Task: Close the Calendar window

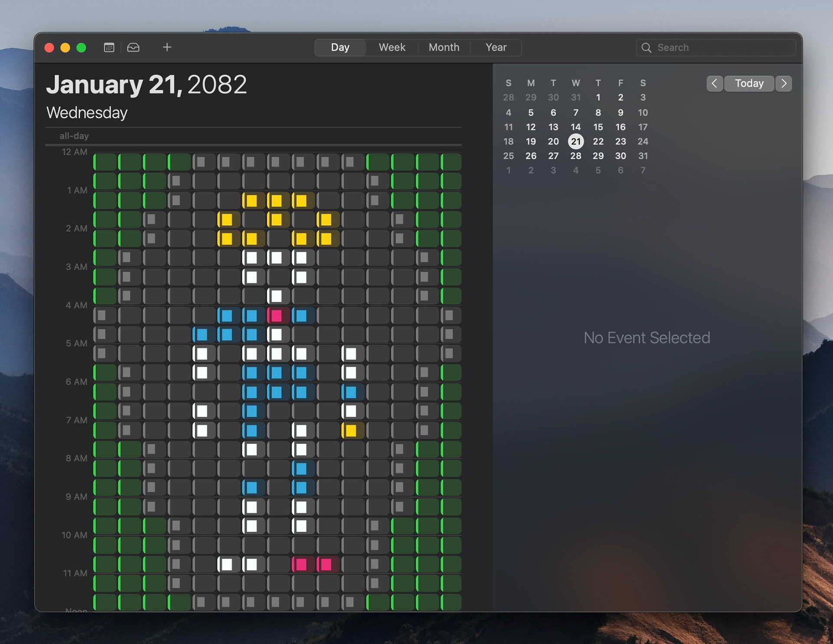Action: click(49, 47)
